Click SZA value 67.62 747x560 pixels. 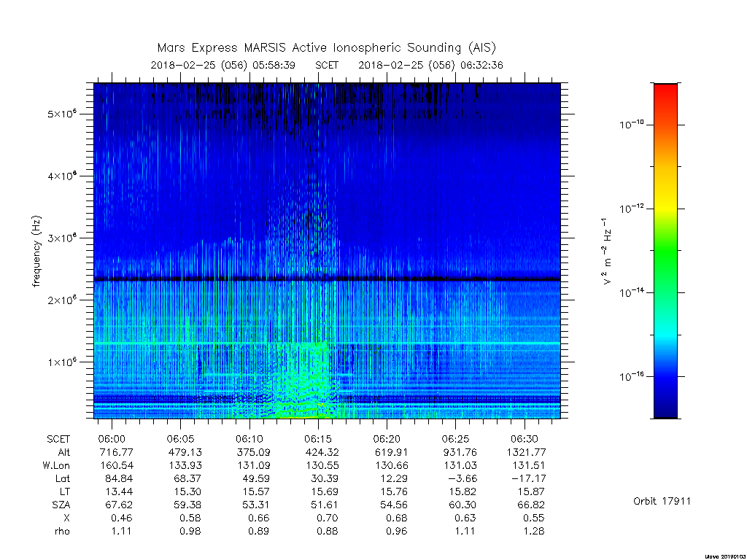(x=119, y=505)
